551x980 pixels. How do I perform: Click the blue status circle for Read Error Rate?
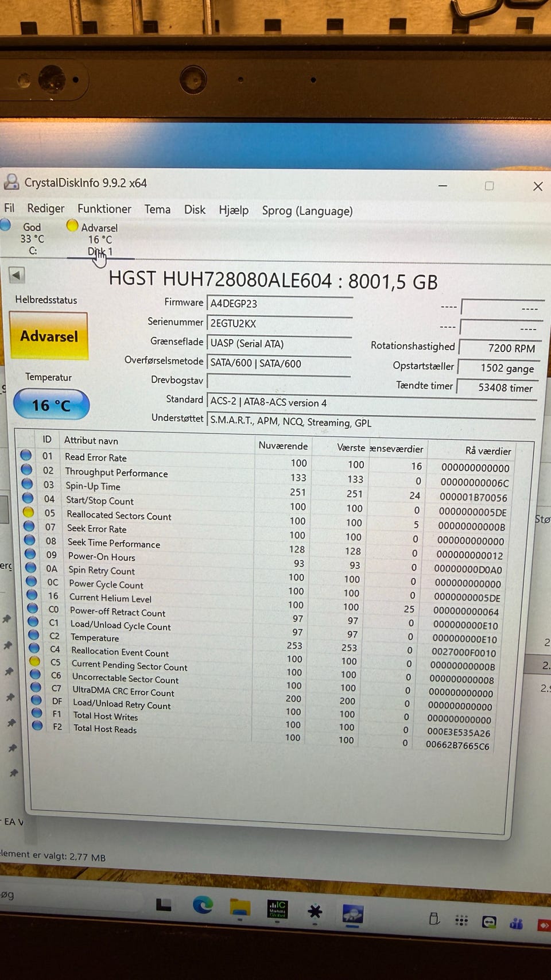[x=26, y=455]
